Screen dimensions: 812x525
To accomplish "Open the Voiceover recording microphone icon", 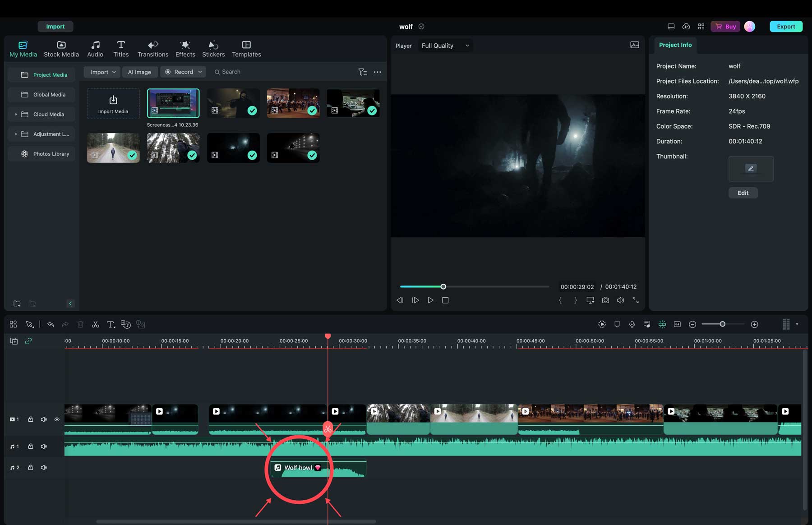I will pos(632,324).
